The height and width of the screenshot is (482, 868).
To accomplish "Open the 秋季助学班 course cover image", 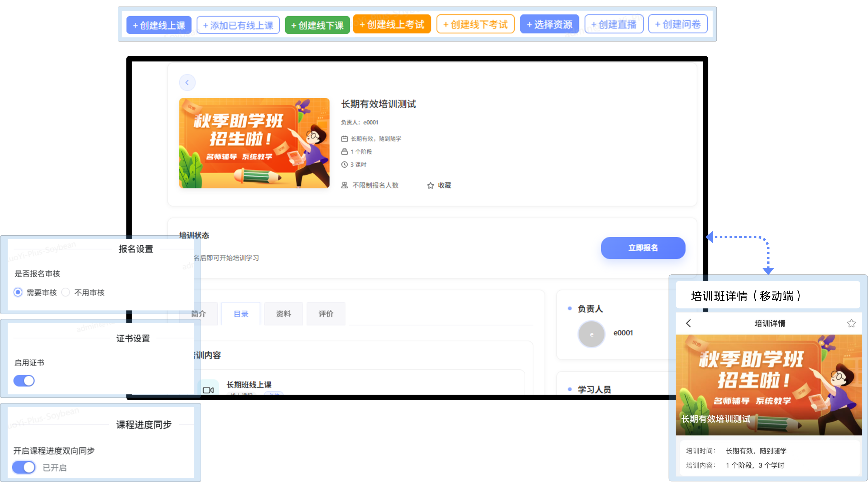I will point(255,143).
